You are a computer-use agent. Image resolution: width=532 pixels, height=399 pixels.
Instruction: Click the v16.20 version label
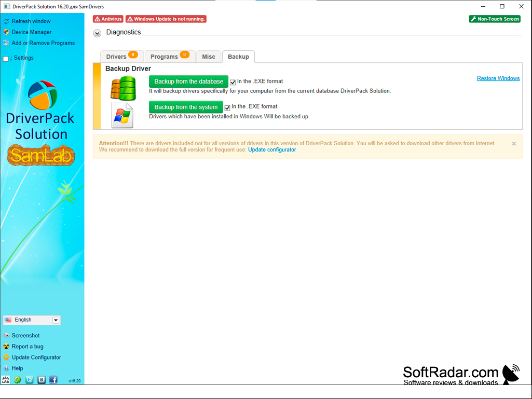pyautogui.click(x=75, y=381)
